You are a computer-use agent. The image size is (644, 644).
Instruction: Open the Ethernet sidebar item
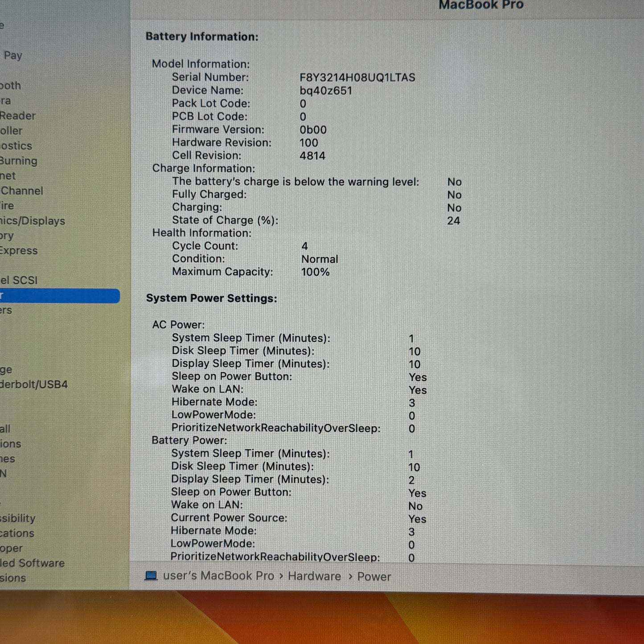click(x=8, y=176)
